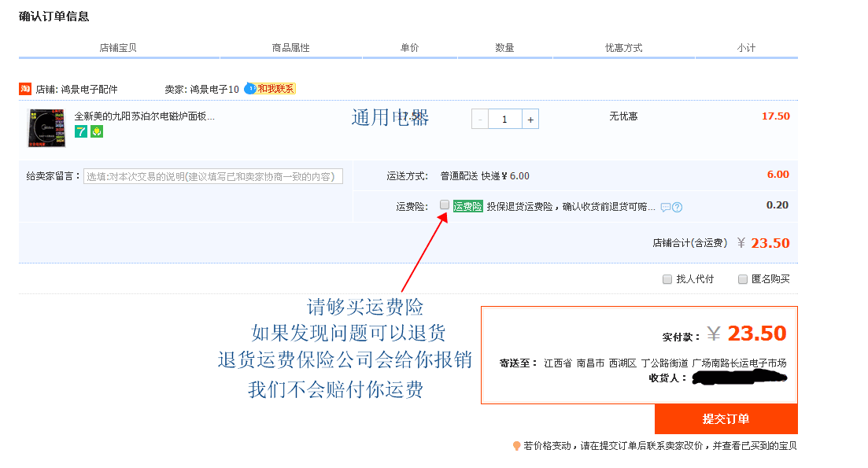Enable the 找人代付 checkbox
Screen dimensions: 868x468
pos(667,279)
